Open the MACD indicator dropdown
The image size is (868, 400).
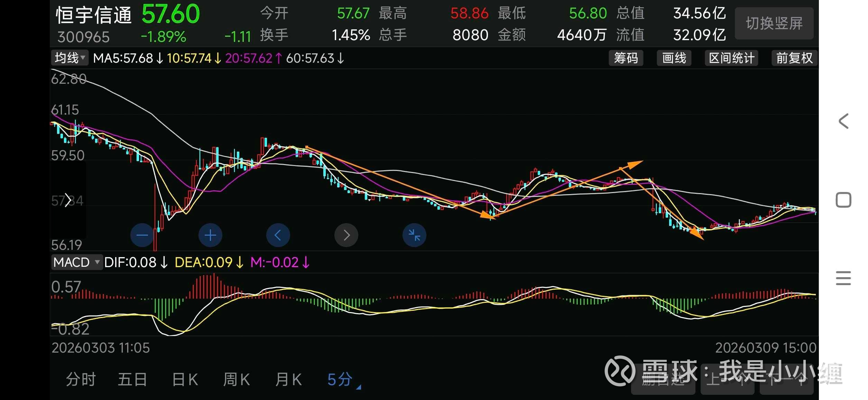[x=76, y=262]
